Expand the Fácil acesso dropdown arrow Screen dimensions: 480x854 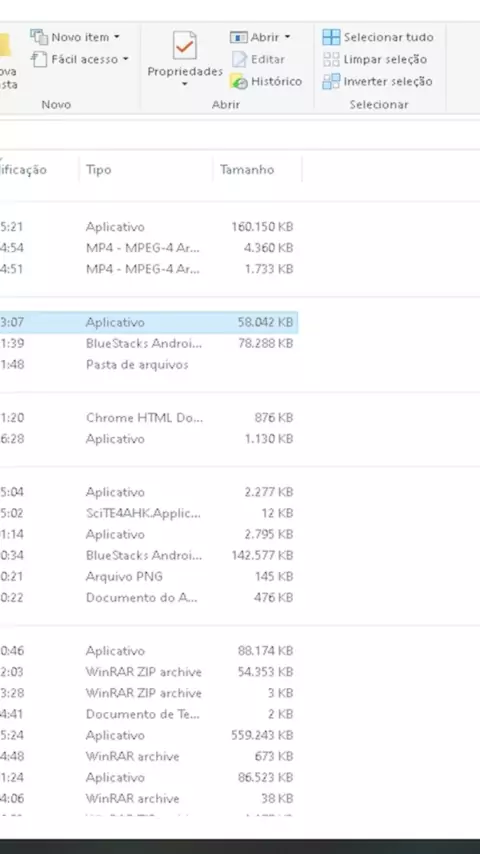(x=125, y=59)
